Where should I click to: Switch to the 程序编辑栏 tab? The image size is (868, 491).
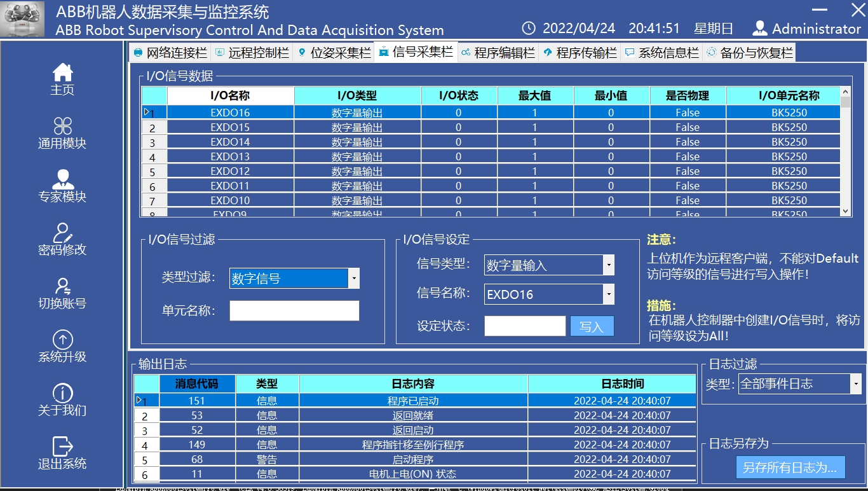click(x=498, y=53)
